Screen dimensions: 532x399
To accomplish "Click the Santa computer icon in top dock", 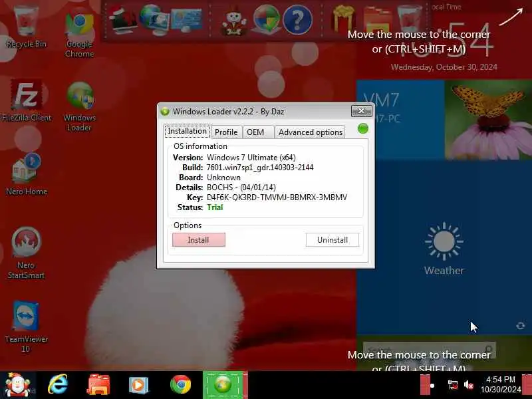I will pyautogui.click(x=122, y=19).
